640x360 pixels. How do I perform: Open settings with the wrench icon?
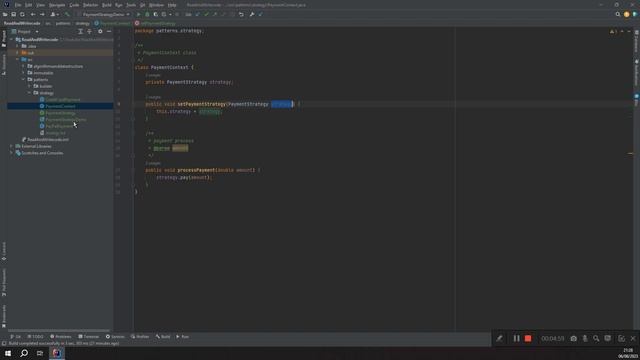252,14
